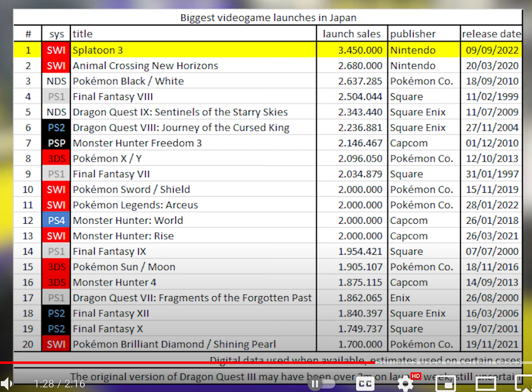Seek using the red video progress bar
Screen dimensions: 532x392
tap(187, 363)
